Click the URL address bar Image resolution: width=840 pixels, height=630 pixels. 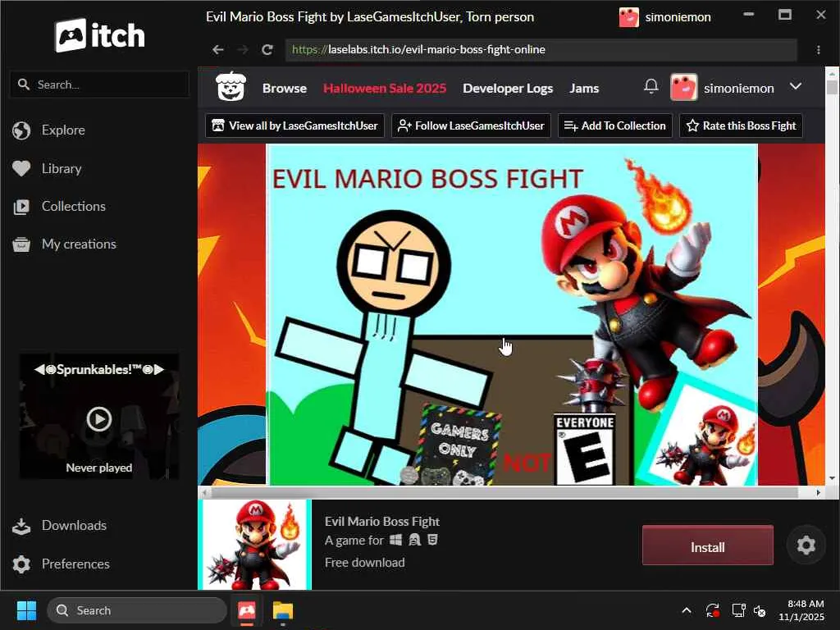tap(541, 50)
